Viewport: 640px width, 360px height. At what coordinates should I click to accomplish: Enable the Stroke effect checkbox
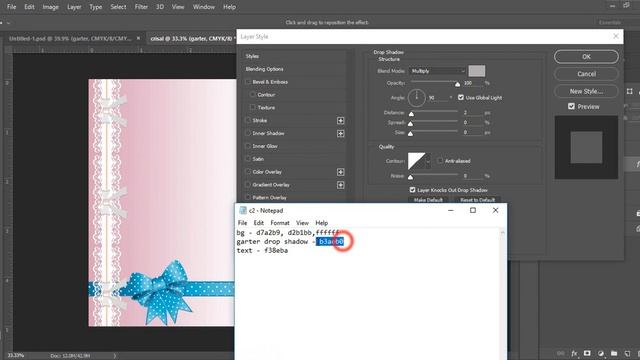coord(248,120)
